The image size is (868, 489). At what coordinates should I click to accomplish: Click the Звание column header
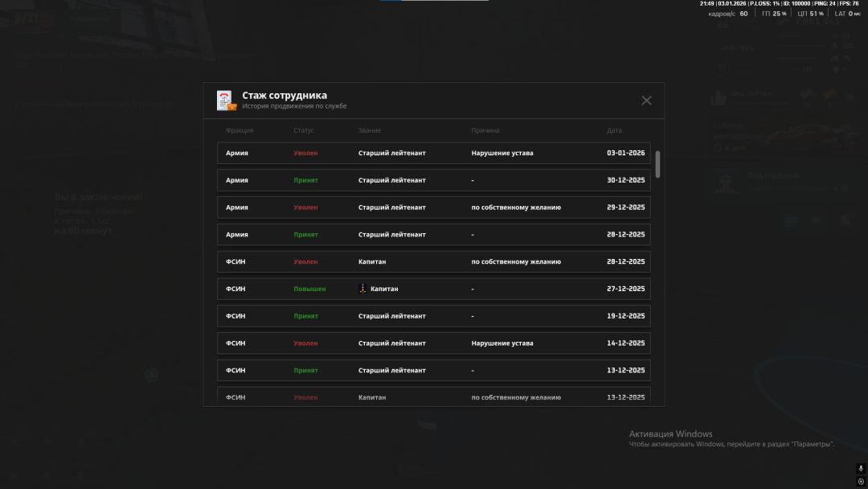[x=370, y=130]
